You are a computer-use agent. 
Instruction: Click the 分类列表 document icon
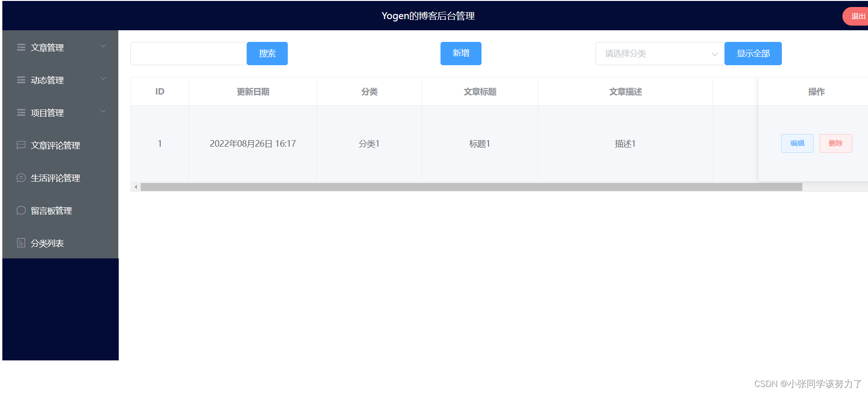tap(21, 243)
